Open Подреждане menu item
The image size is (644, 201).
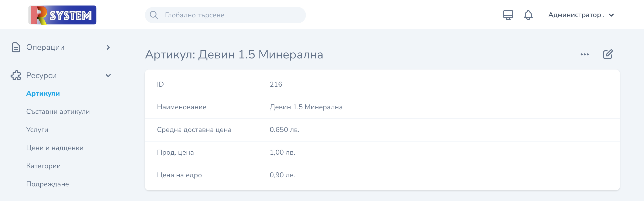pos(48,184)
